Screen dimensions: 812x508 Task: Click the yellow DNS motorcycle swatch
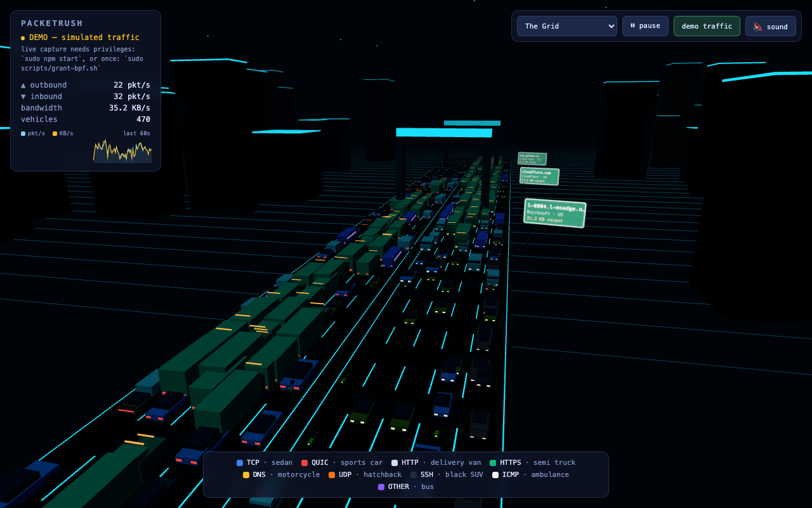246,475
